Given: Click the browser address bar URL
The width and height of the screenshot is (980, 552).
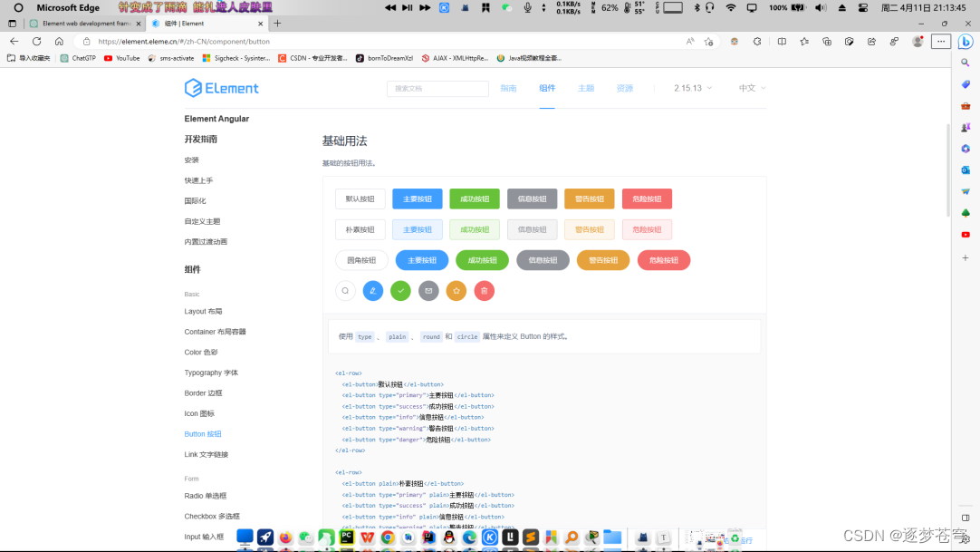Looking at the screenshot, I should click(184, 42).
